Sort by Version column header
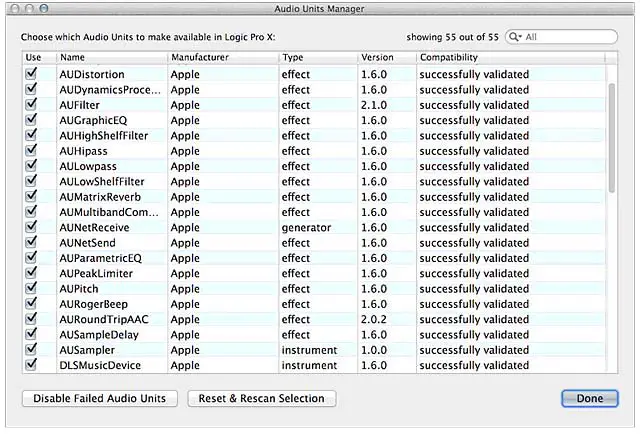Image resolution: width=640 pixels, height=436 pixels. [387, 58]
